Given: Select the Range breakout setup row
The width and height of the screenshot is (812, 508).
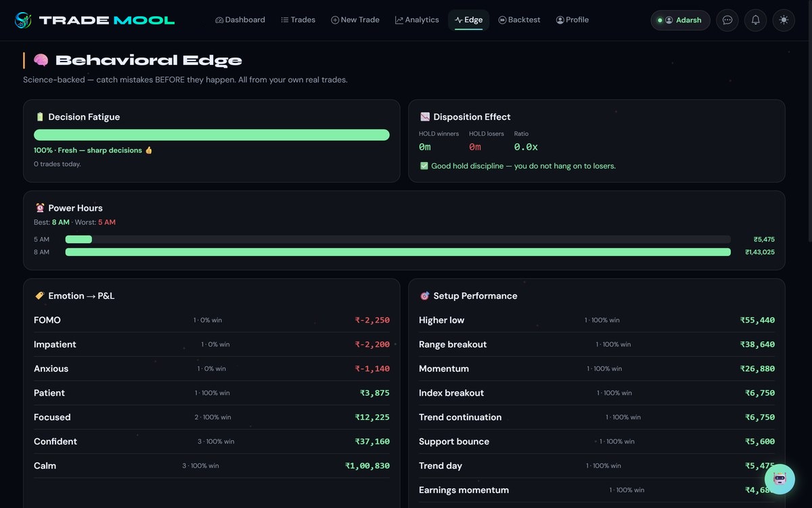Looking at the screenshot, I should pos(597,345).
